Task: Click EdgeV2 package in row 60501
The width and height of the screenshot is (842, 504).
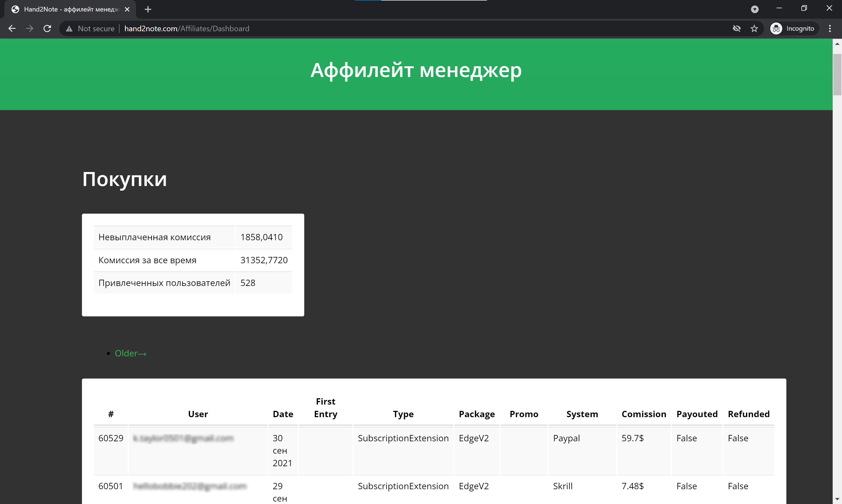Action: (473, 486)
